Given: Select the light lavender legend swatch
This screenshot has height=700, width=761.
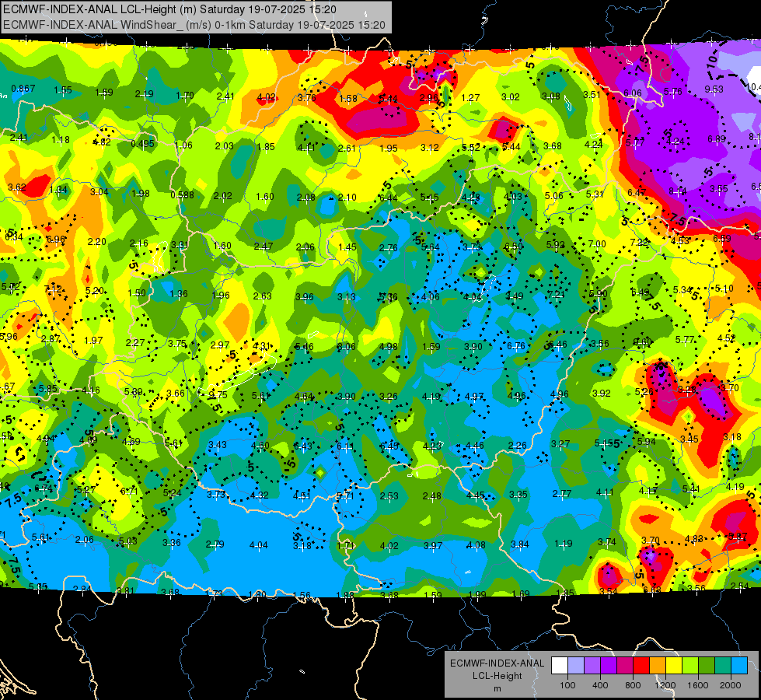Looking at the screenshot, I should [575, 666].
